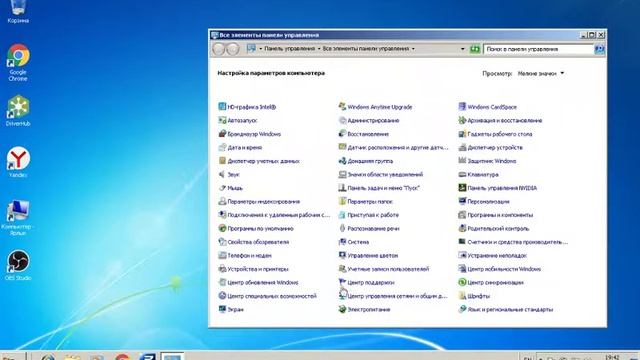
Task: Open Значки области уведомлений link
Action: (385, 175)
